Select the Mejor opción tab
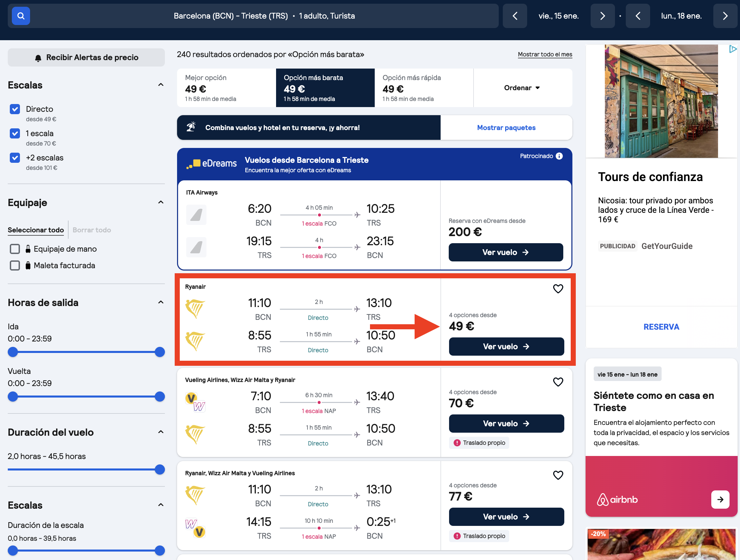The image size is (740, 560). [226, 88]
